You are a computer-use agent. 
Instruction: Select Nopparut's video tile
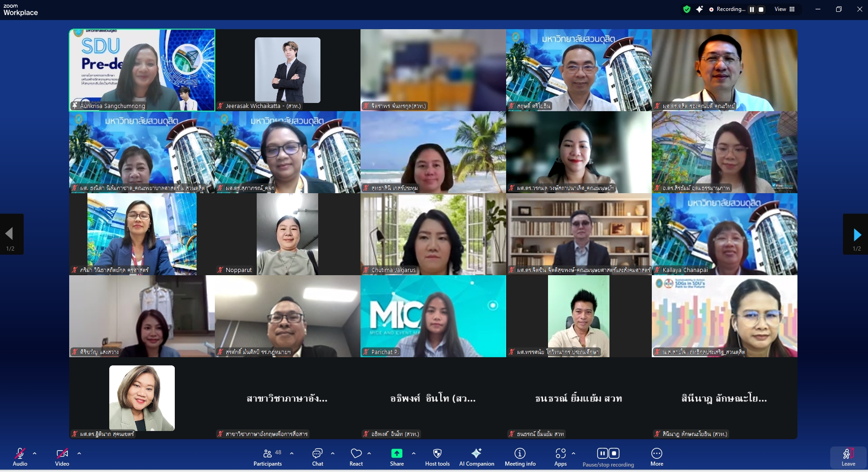(x=287, y=234)
